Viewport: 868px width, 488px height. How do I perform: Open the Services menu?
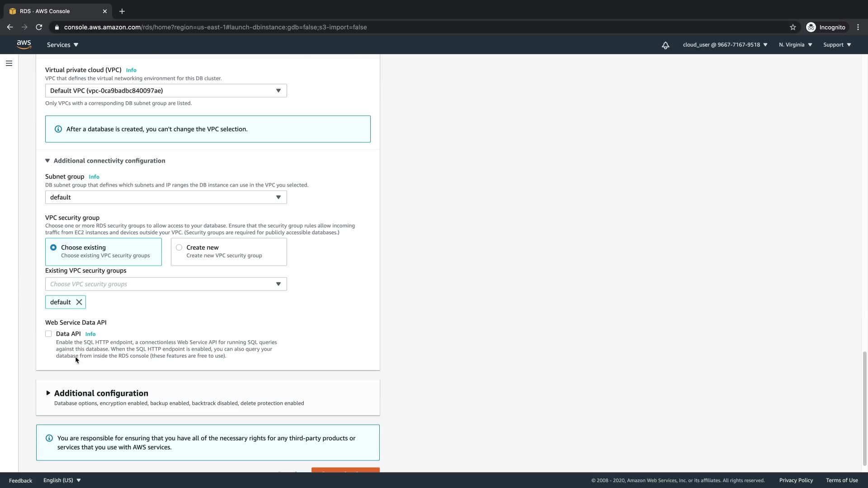(62, 45)
